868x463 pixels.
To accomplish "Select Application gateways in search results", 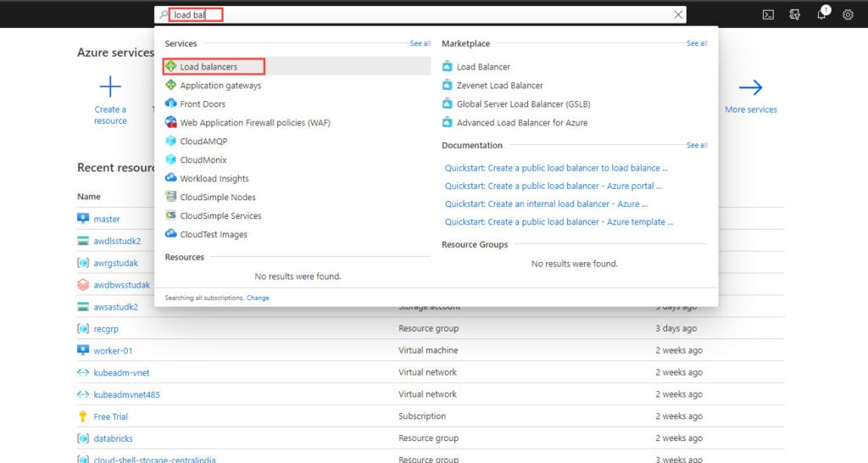I will click(220, 86).
